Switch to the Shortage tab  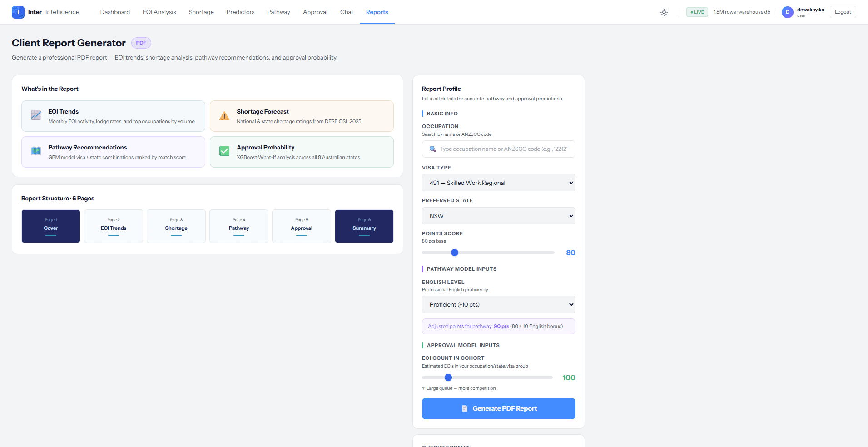click(201, 12)
